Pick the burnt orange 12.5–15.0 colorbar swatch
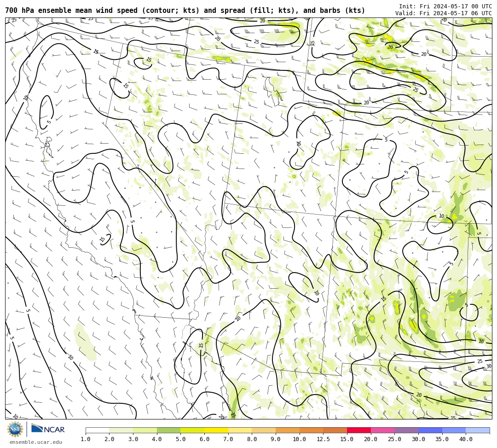This screenshot has width=497, height=448. pyautogui.click(x=335, y=430)
